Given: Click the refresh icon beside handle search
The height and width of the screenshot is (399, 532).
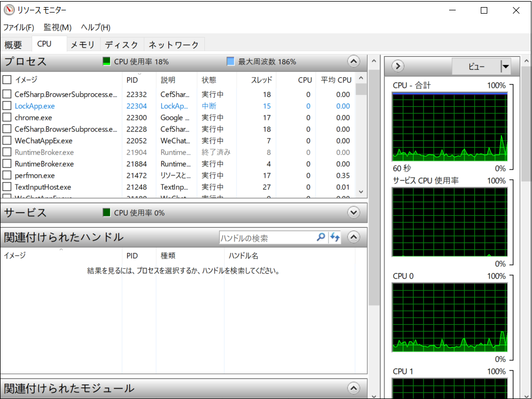Looking at the screenshot, I should [x=335, y=237].
